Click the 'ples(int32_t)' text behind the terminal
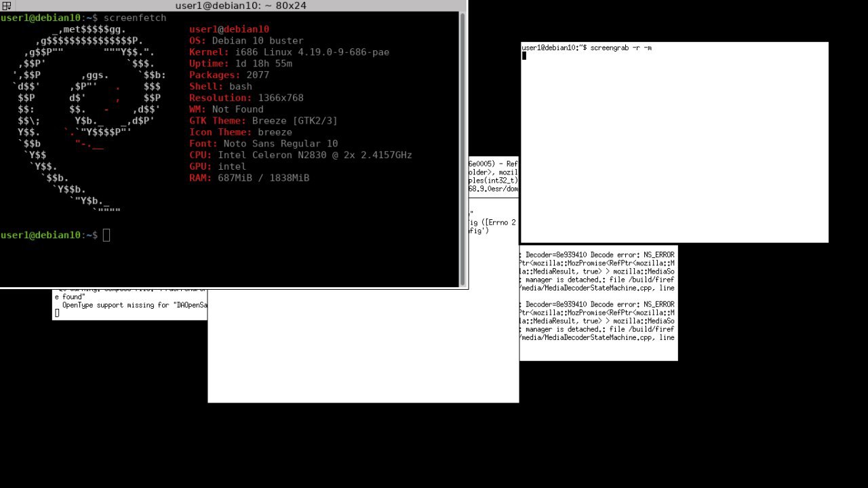Viewport: 868px width, 488px height. point(493,180)
